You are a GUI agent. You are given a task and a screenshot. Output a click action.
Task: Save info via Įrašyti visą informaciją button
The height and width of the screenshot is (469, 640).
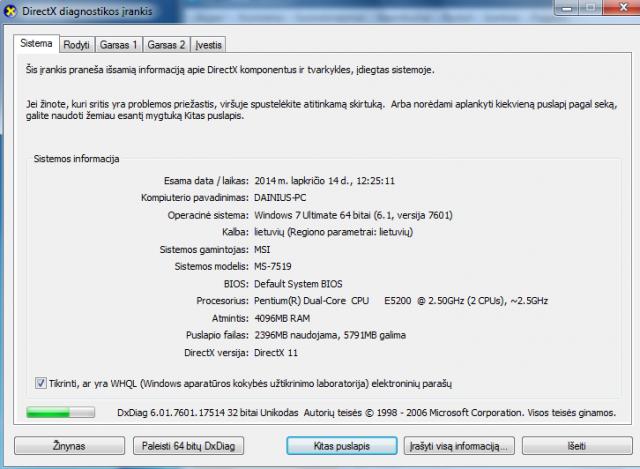tap(461, 445)
